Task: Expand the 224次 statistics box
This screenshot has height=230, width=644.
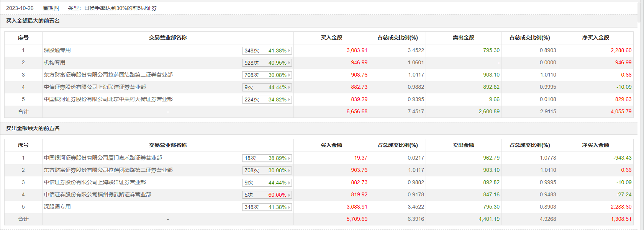Action: click(x=267, y=100)
